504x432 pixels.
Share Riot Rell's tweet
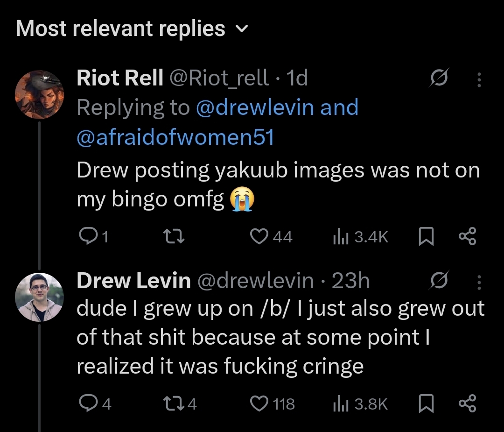point(467,236)
